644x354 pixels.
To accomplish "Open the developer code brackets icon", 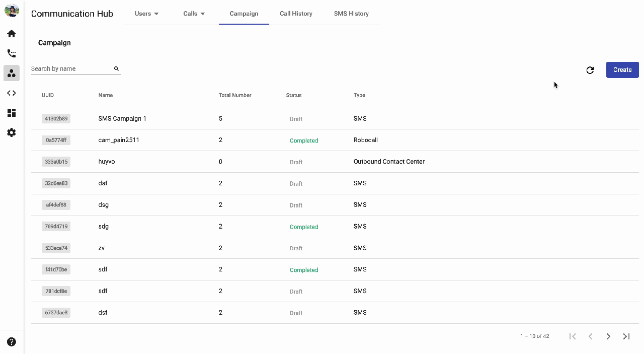I will pyautogui.click(x=12, y=93).
